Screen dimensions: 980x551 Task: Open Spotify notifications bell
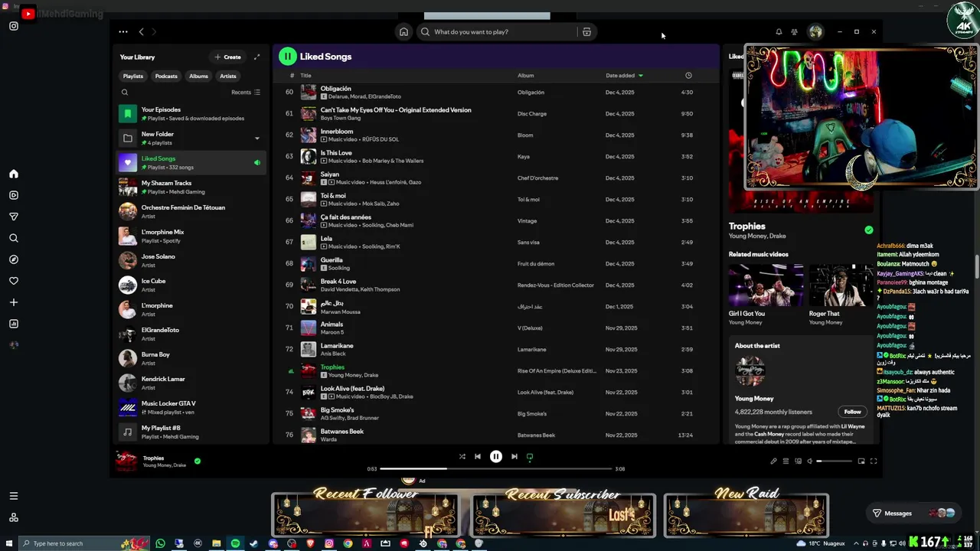(779, 32)
